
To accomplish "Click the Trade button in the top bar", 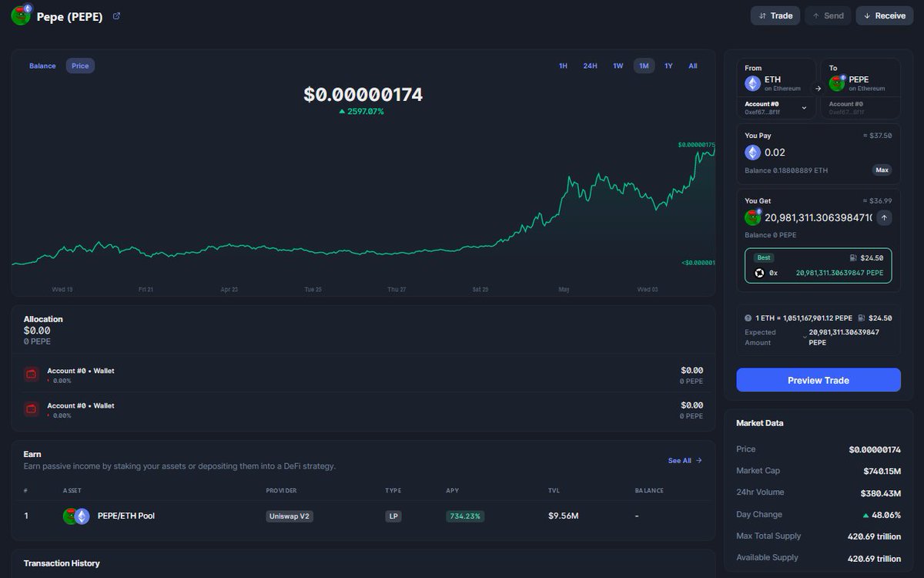I will pos(775,15).
